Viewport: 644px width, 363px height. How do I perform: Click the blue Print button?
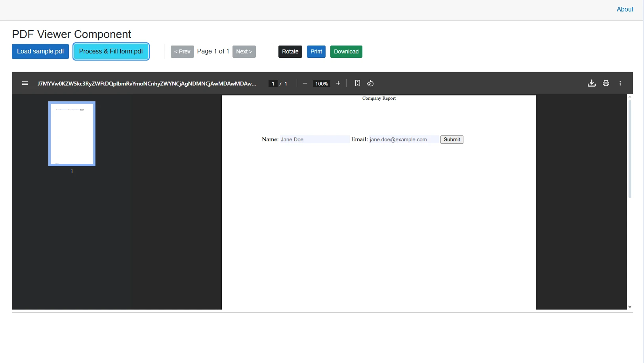coord(316,51)
